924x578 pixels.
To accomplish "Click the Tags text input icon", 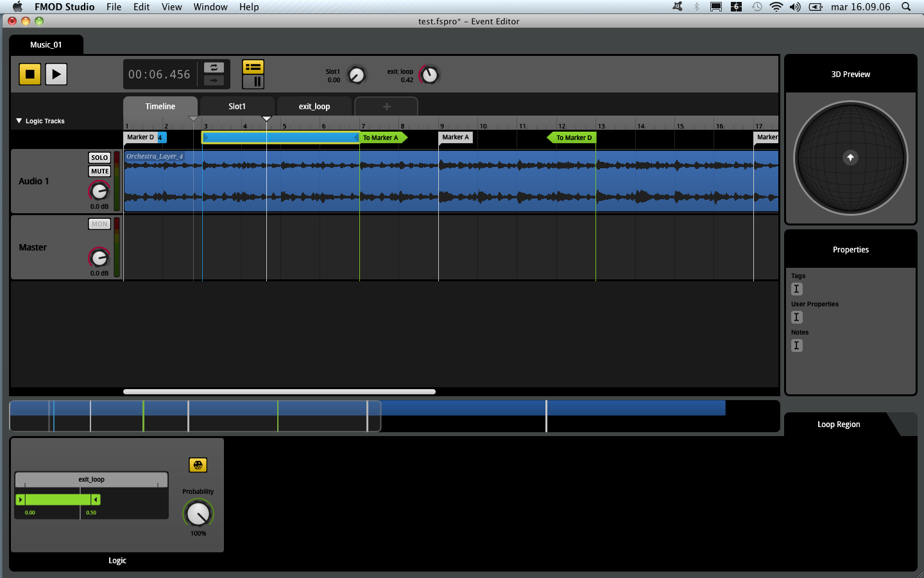I will tap(797, 289).
